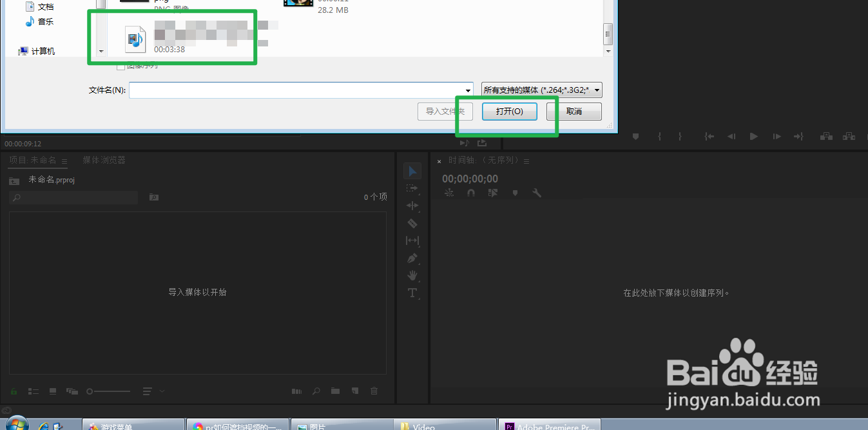The image size is (868, 430).
Task: Toggle nest sequence insert icon in the timeline
Action: [449, 193]
